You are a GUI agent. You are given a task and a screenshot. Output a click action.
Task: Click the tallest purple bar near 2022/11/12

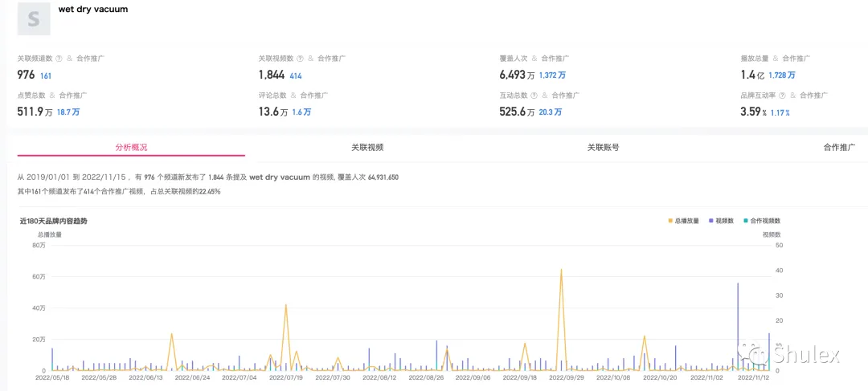[738, 326]
